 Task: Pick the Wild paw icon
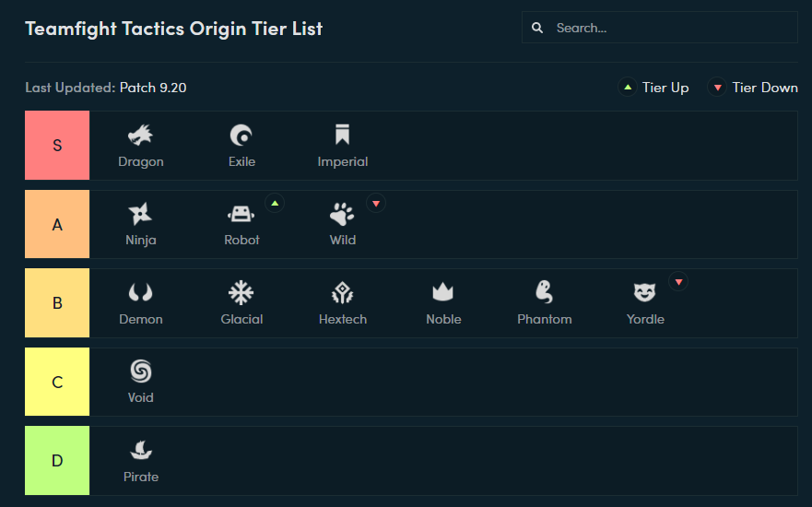coord(342,214)
